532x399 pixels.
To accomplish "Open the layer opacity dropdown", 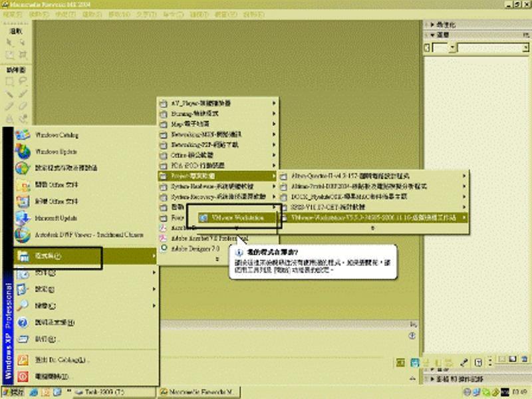I will coord(452,48).
